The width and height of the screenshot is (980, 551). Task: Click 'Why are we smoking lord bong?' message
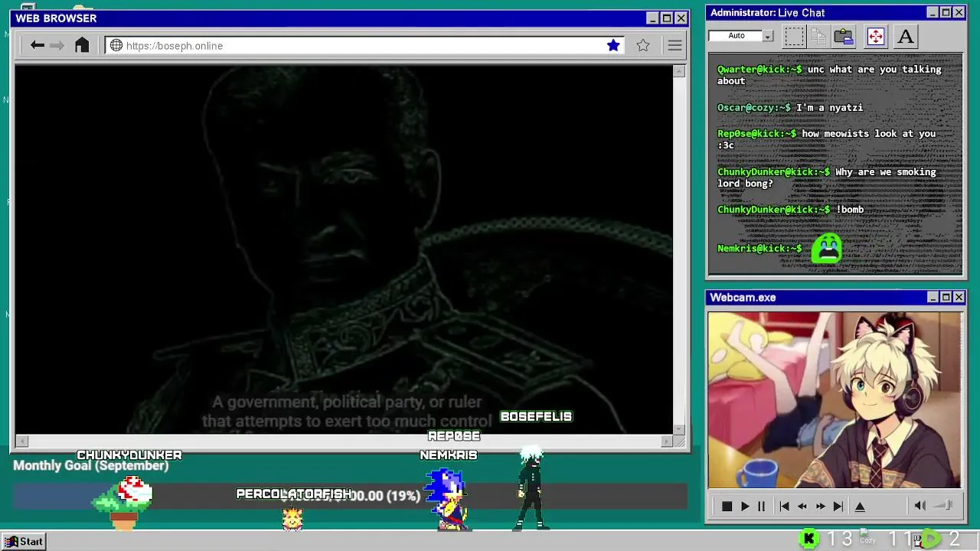[x=827, y=178]
